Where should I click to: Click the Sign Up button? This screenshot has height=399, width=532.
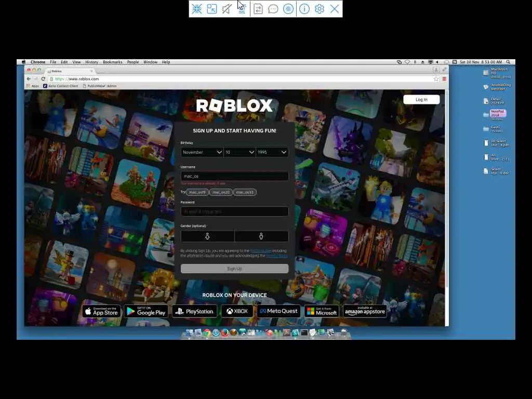pyautogui.click(x=234, y=269)
